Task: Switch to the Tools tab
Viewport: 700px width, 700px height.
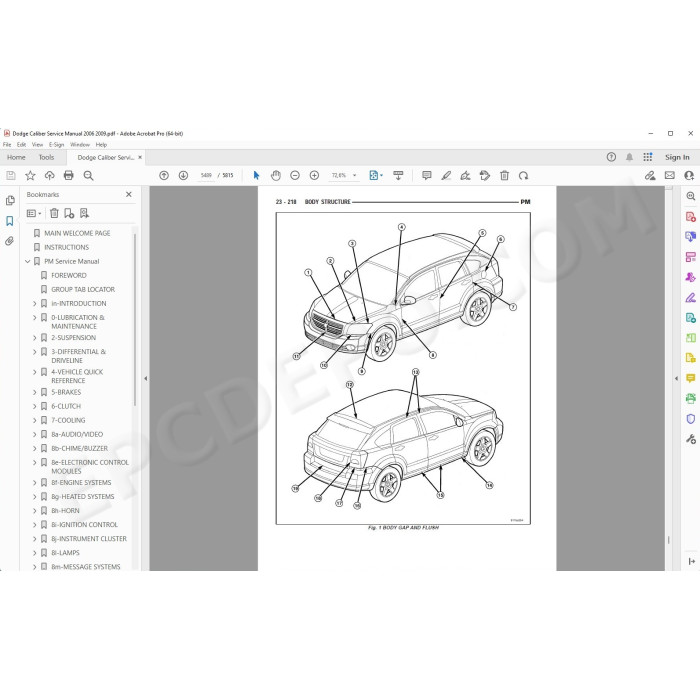Action: pyautogui.click(x=46, y=157)
